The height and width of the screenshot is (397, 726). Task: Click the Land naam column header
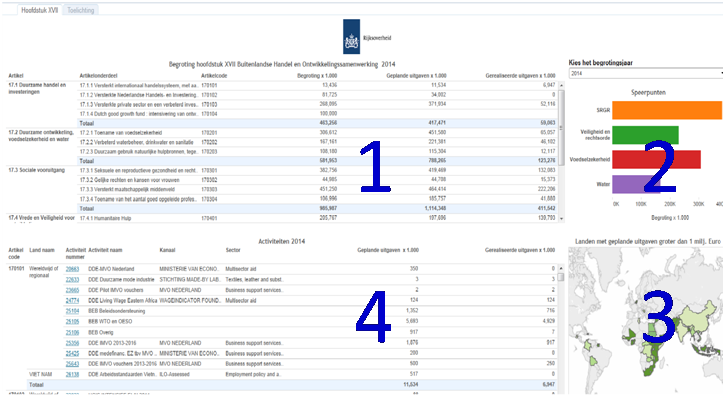(42, 250)
